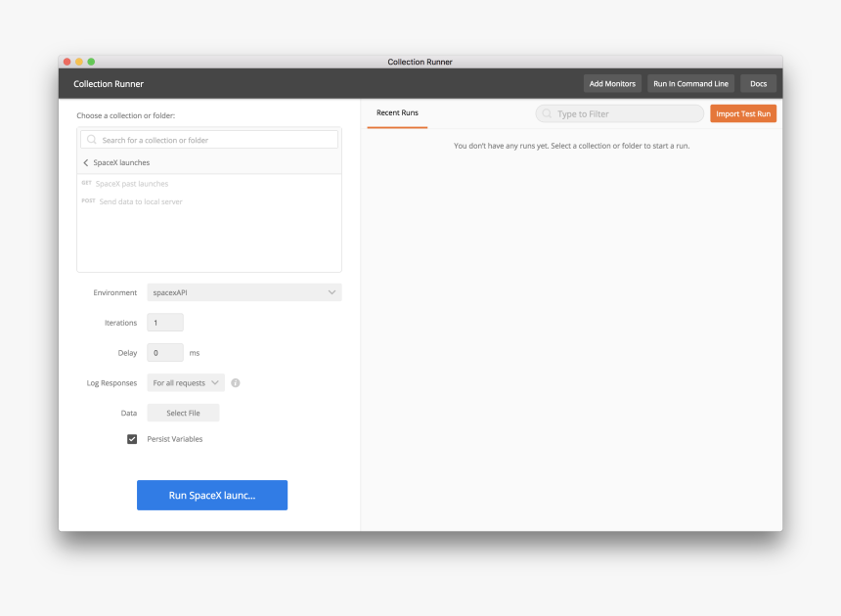
Task: Click the Collection Runner header title
Action: point(109,84)
